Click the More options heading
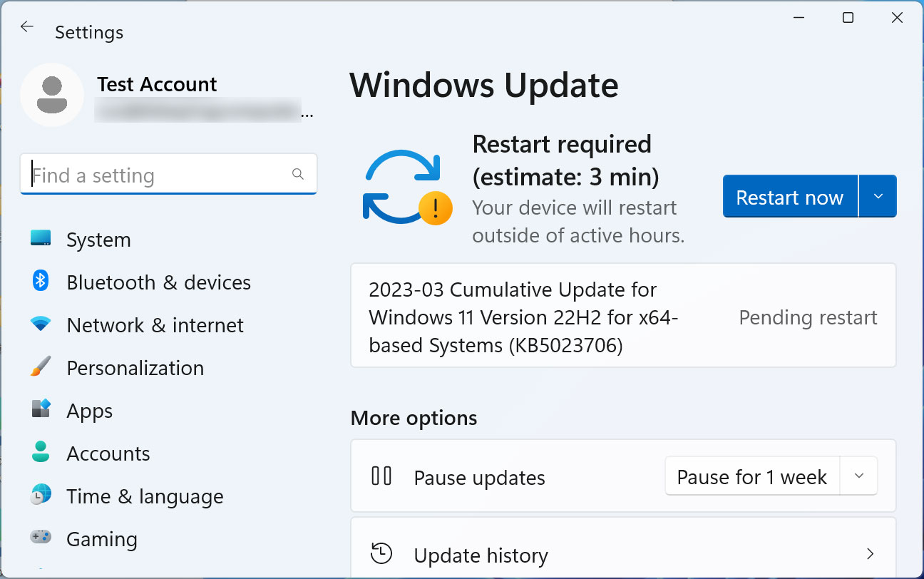 414,418
